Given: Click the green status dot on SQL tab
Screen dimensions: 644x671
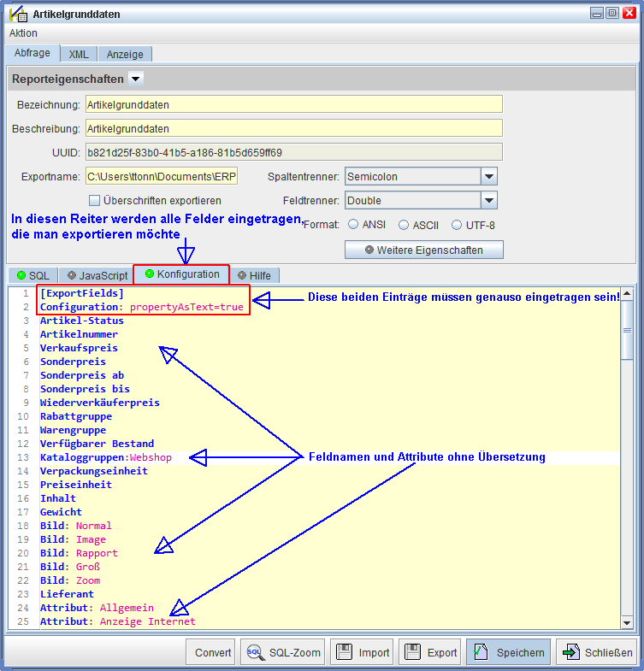Looking at the screenshot, I should click(x=21, y=275).
